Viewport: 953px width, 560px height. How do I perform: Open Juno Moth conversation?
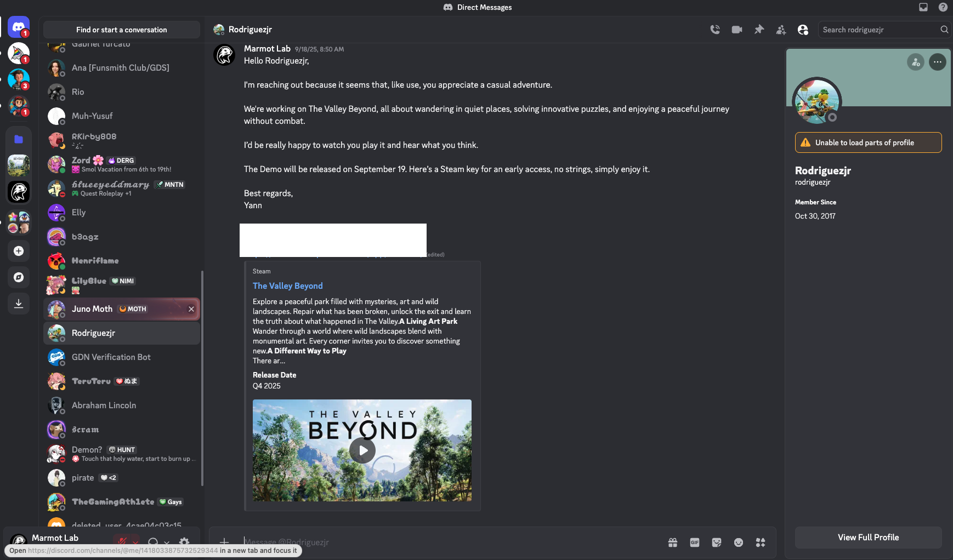(x=122, y=309)
